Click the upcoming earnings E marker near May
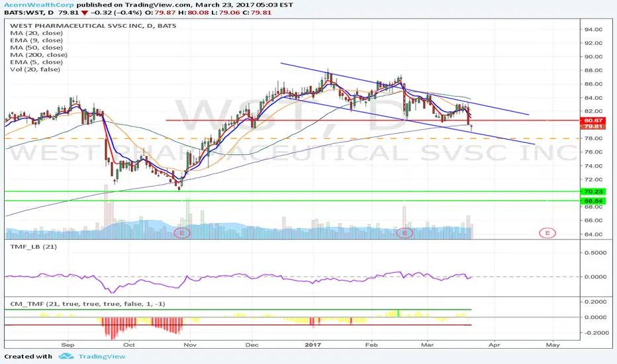Screen dimensions: 617x364 (547, 233)
